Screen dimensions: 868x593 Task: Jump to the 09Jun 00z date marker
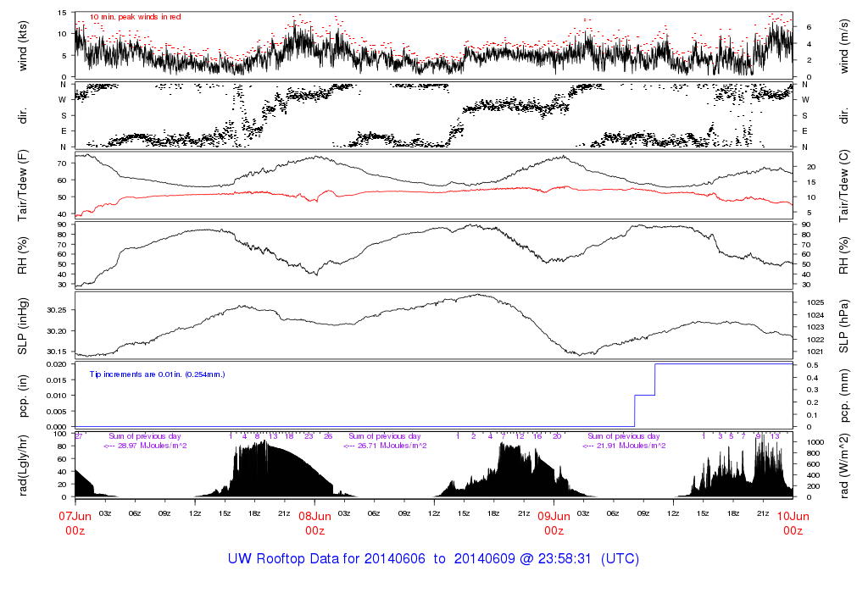point(554,522)
